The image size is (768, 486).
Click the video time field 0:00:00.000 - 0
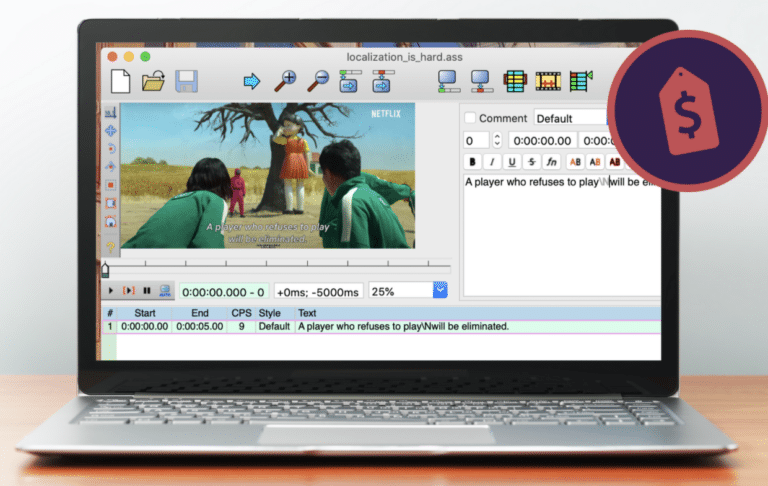223,292
